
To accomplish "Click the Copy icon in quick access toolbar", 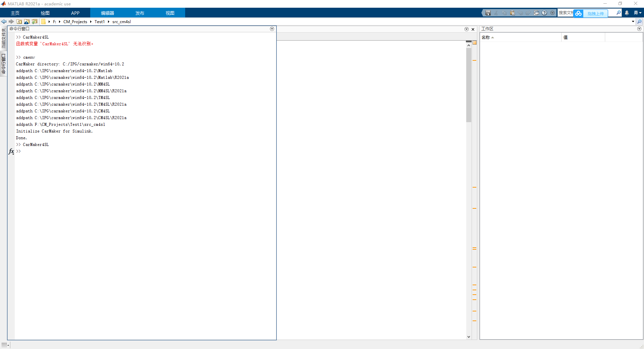I will [504, 13].
